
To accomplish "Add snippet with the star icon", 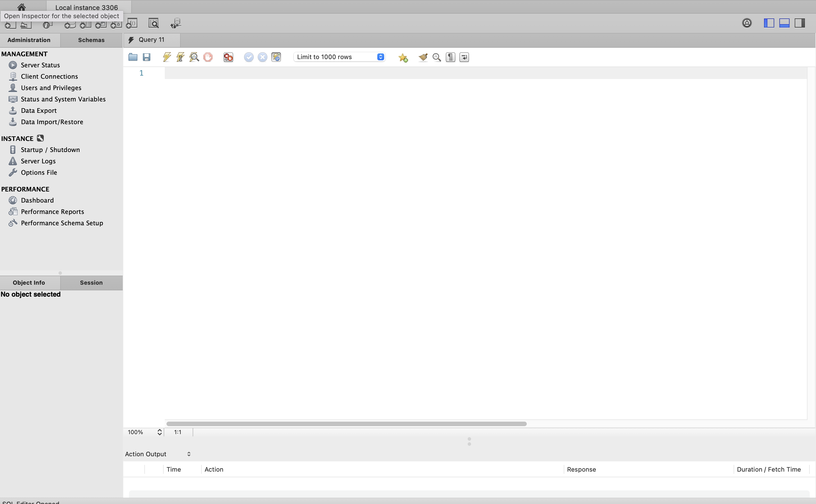I will point(403,58).
